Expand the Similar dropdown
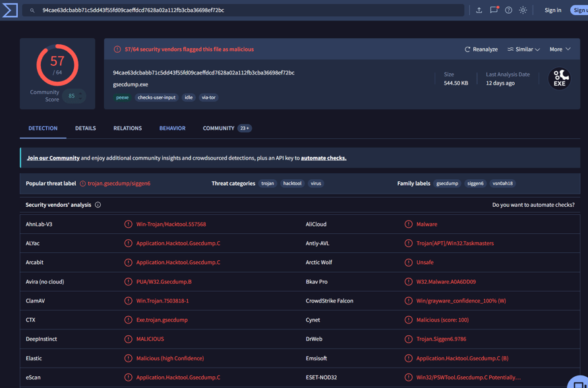Image resolution: width=588 pixels, height=388 pixels. (523, 49)
